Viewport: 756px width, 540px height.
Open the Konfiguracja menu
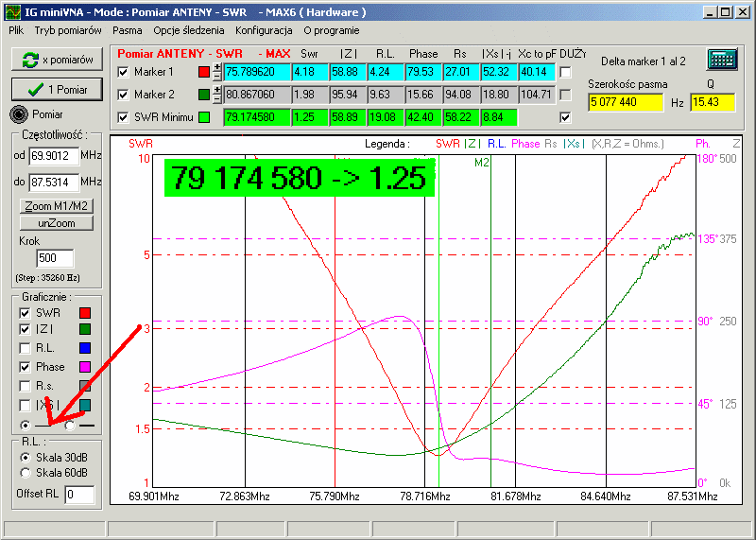[x=264, y=30]
